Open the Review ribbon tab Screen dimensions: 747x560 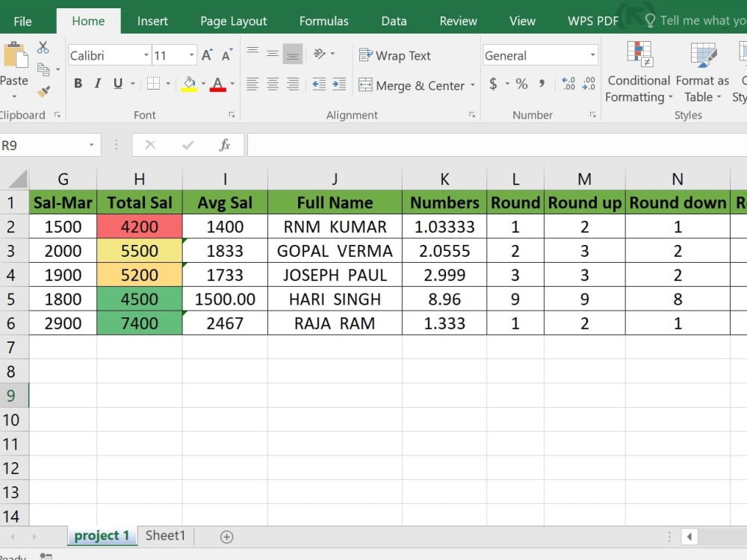[x=458, y=21]
